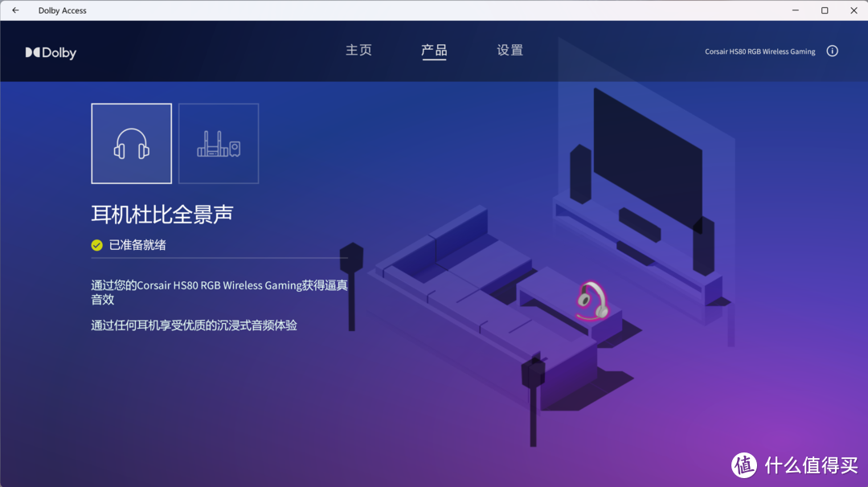868x487 pixels.
Task: Click the yellow checkmark ready status icon
Action: coord(97,245)
